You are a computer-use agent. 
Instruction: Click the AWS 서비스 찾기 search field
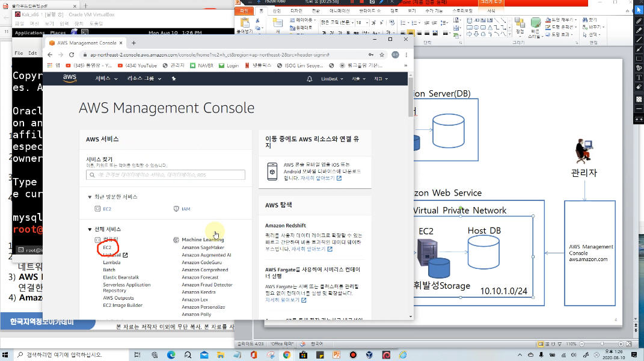coord(165,175)
